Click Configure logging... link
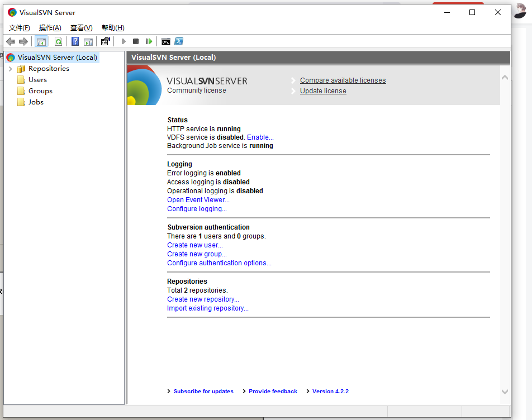This screenshot has width=532, height=420. point(197,209)
